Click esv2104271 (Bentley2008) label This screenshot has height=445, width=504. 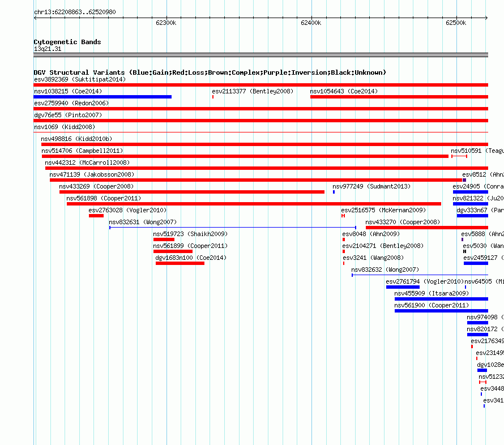pyautogui.click(x=383, y=246)
